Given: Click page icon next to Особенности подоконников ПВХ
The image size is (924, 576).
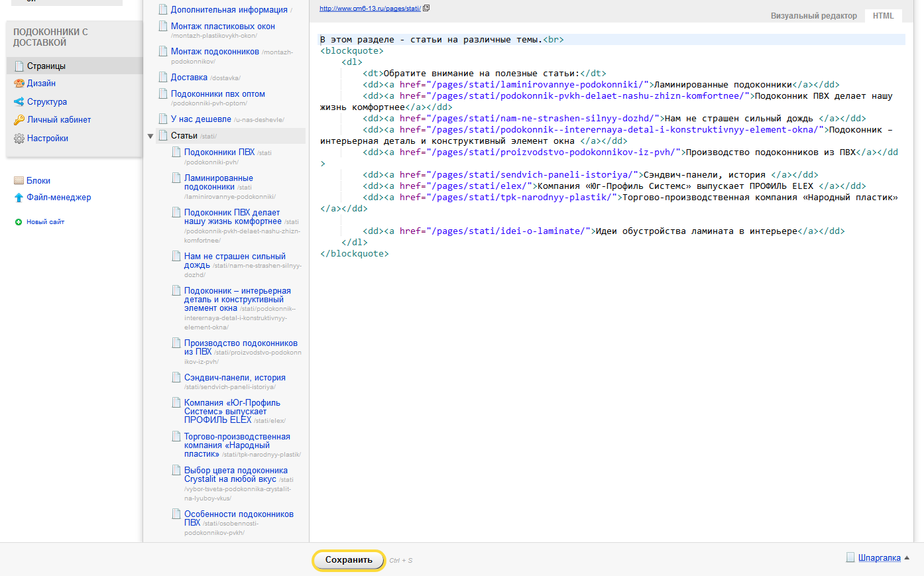Looking at the screenshot, I should tap(176, 514).
